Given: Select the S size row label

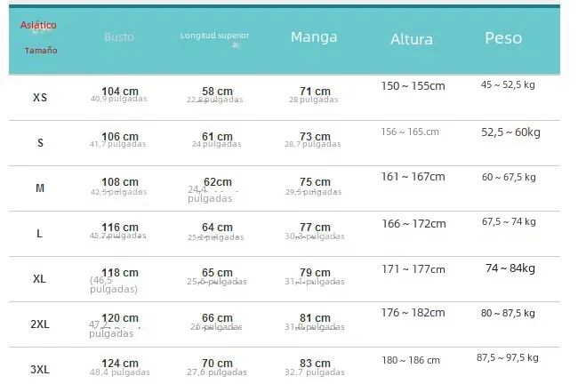Looking at the screenshot, I should (x=40, y=142).
